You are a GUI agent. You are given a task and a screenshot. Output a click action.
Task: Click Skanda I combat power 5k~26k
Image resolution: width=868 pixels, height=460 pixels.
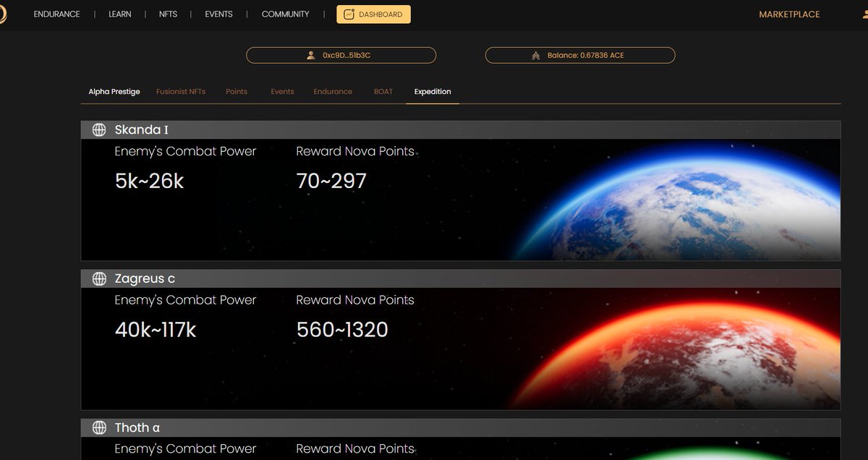tap(149, 181)
